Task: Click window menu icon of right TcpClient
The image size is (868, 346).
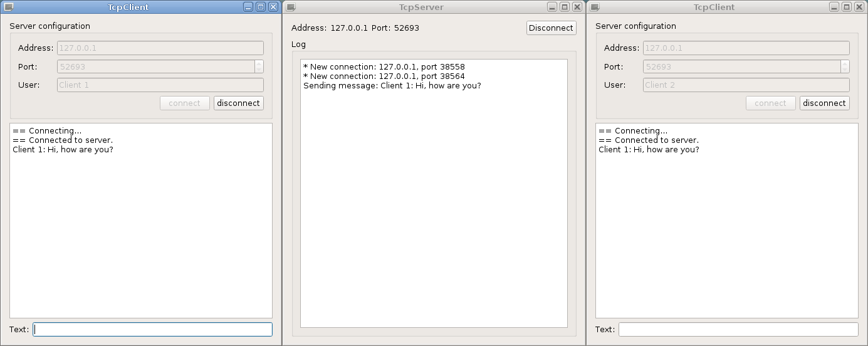Action: pos(595,7)
